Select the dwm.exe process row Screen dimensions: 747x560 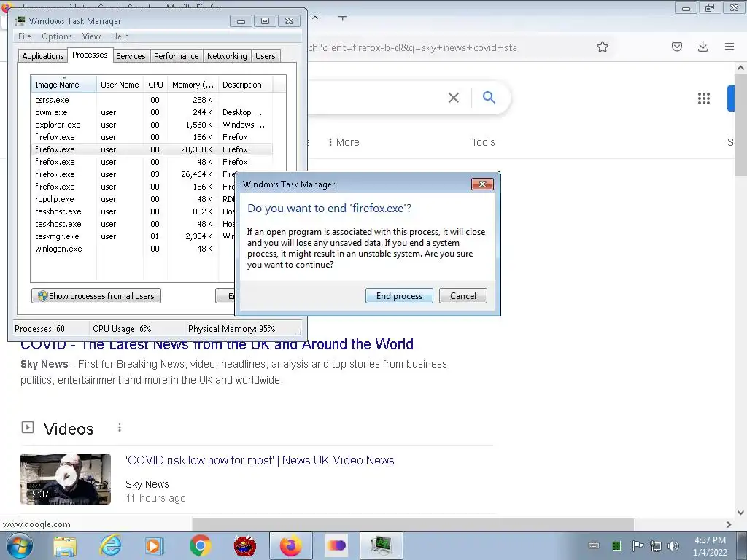pyautogui.click(x=152, y=112)
